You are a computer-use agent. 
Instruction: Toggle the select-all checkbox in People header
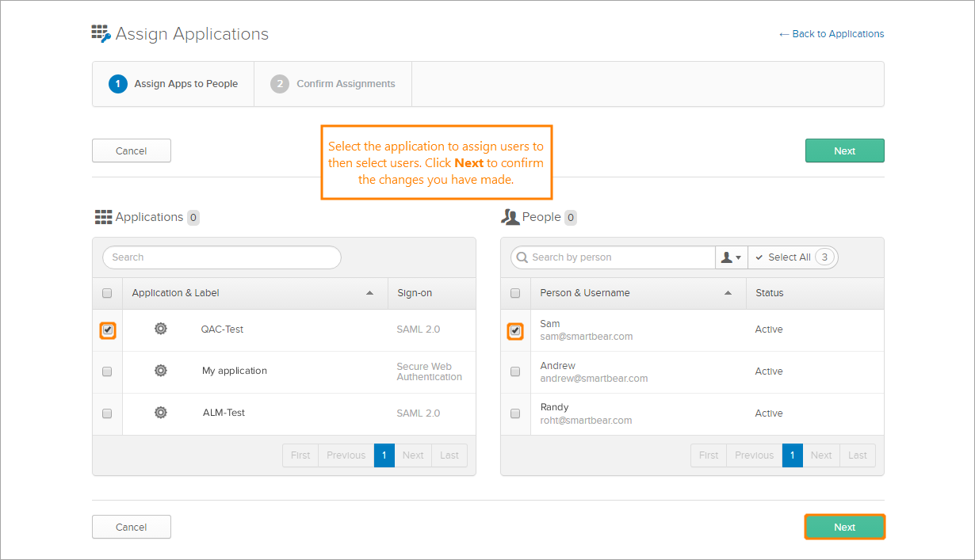click(515, 293)
